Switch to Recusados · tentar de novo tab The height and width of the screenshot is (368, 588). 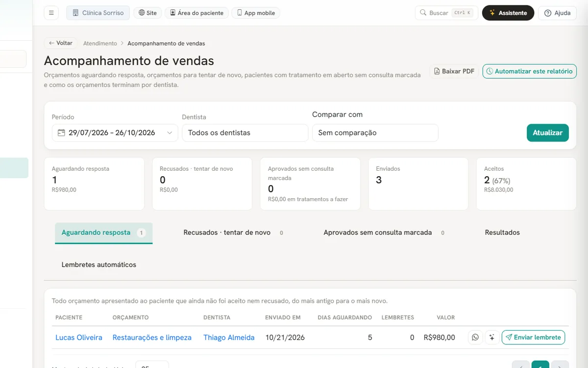233,233
